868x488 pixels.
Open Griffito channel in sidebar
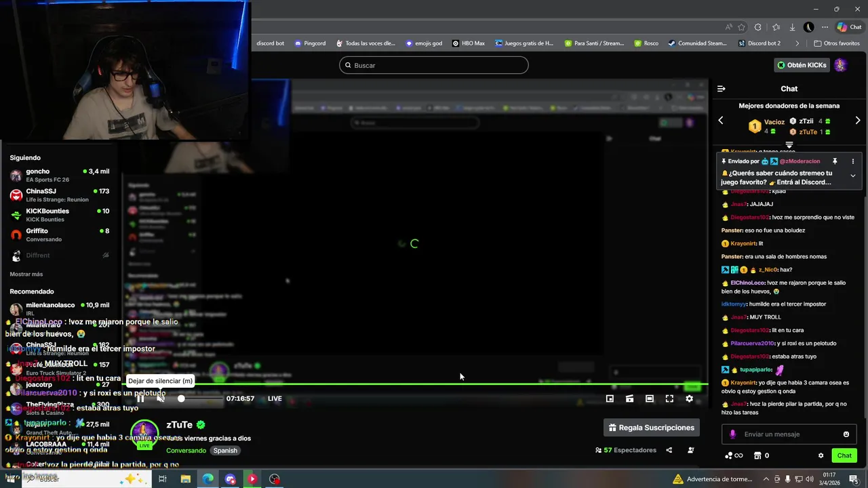point(60,235)
